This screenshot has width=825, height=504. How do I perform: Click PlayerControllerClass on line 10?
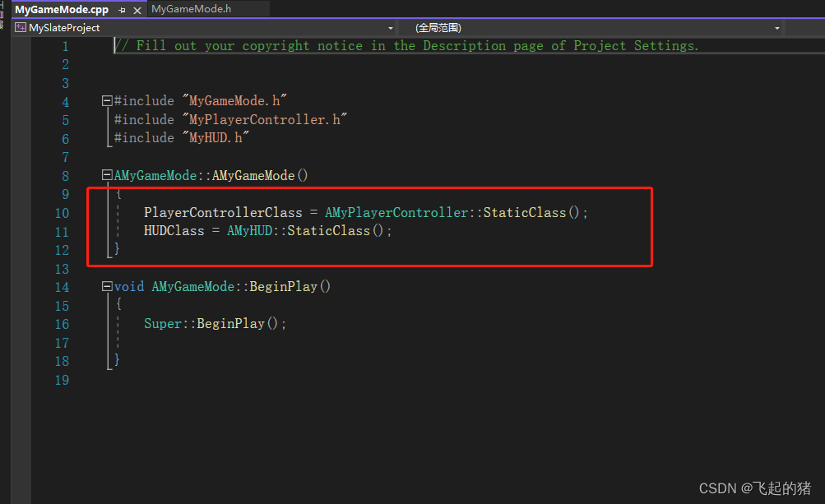tap(222, 212)
